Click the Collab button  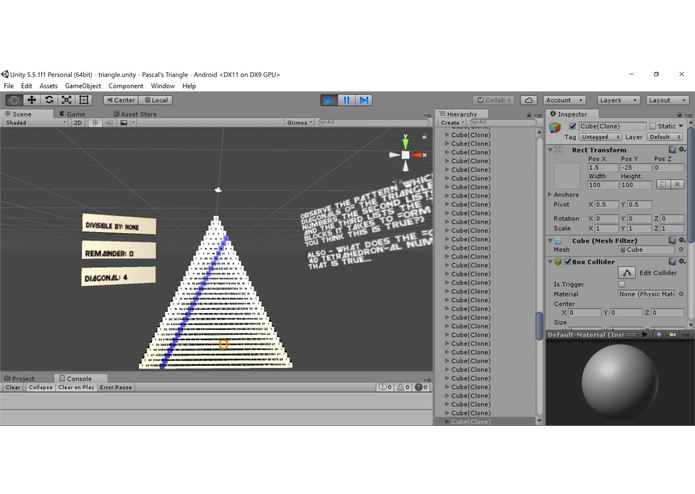pos(493,100)
